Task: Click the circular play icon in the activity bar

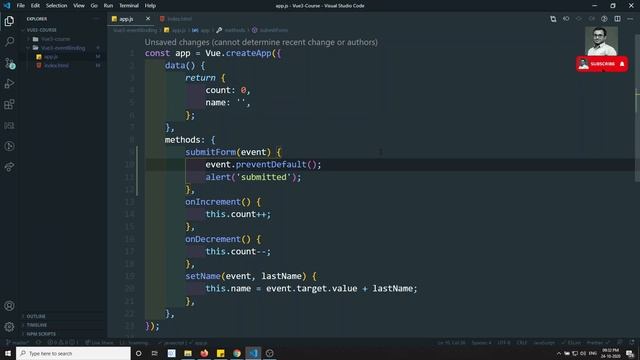Action: [9, 146]
